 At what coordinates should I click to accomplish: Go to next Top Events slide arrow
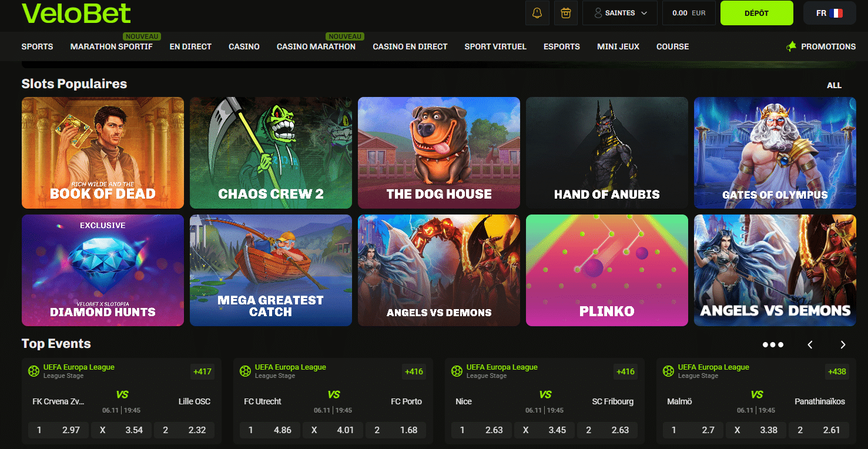[843, 345]
